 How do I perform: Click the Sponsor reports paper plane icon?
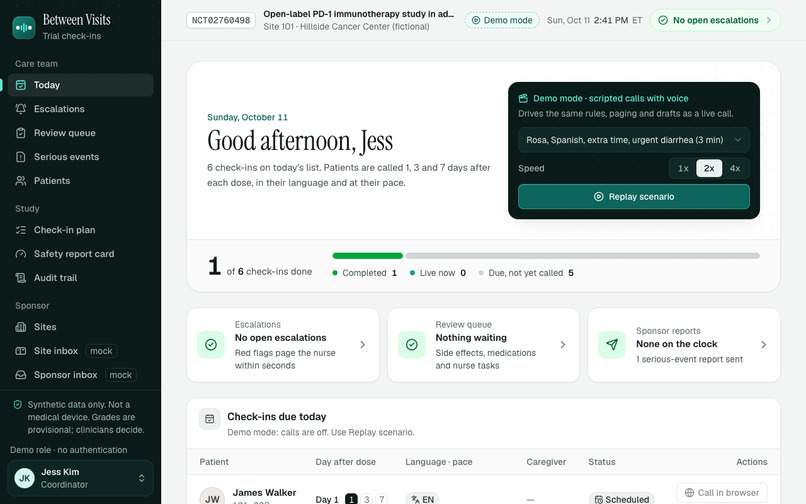click(x=612, y=345)
